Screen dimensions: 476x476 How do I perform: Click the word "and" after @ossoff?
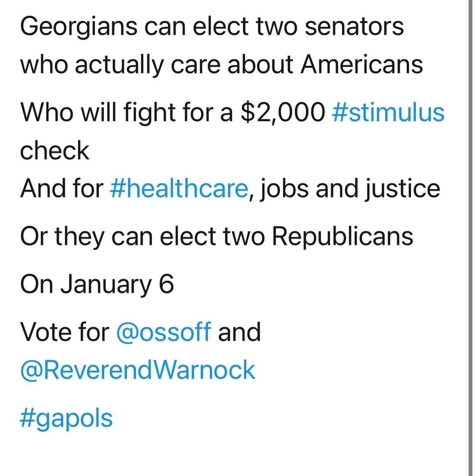click(239, 331)
